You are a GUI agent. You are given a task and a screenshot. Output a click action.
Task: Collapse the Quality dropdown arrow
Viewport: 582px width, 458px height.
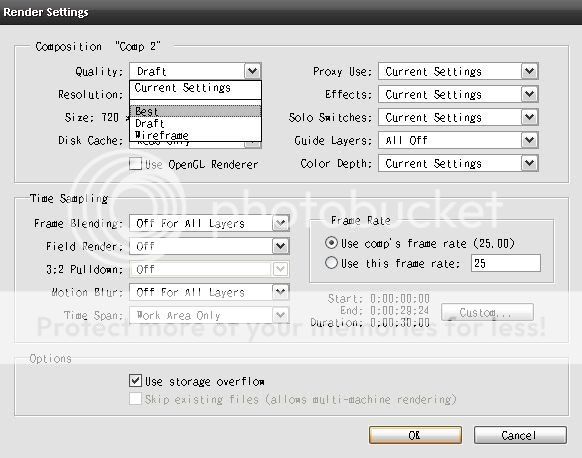click(x=252, y=71)
